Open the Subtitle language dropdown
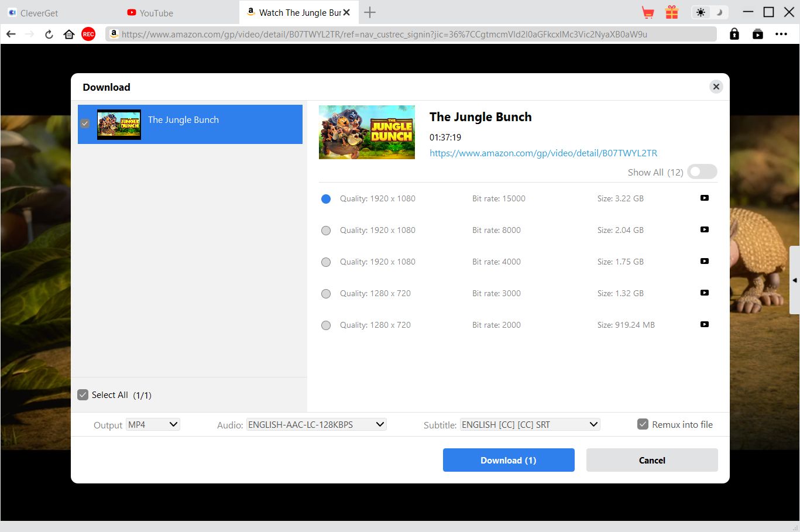The image size is (800, 532). pos(530,424)
